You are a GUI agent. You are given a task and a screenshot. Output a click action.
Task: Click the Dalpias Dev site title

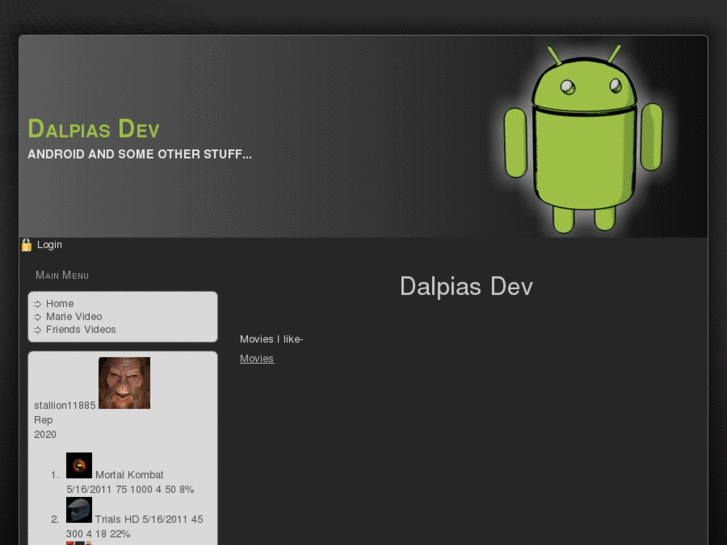pyautogui.click(x=94, y=128)
